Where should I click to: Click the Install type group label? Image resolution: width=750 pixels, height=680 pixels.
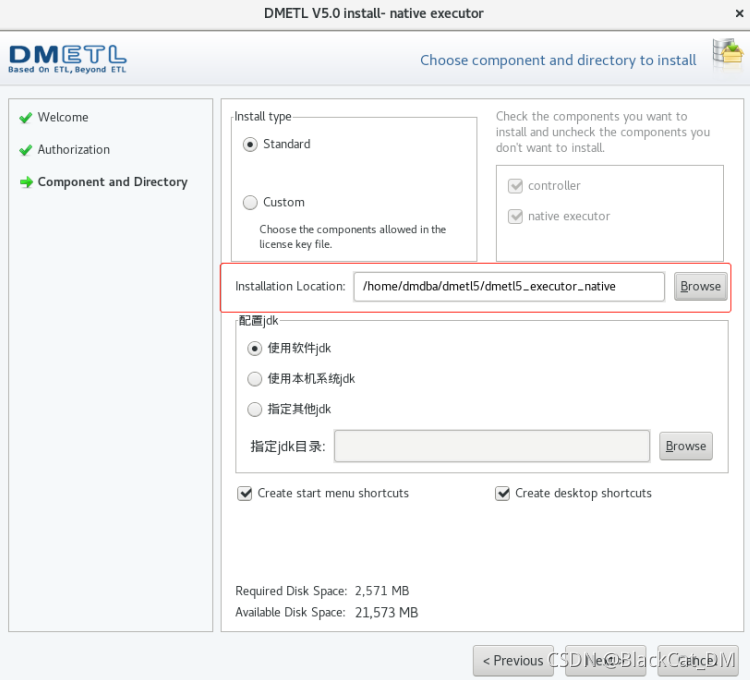click(x=263, y=117)
